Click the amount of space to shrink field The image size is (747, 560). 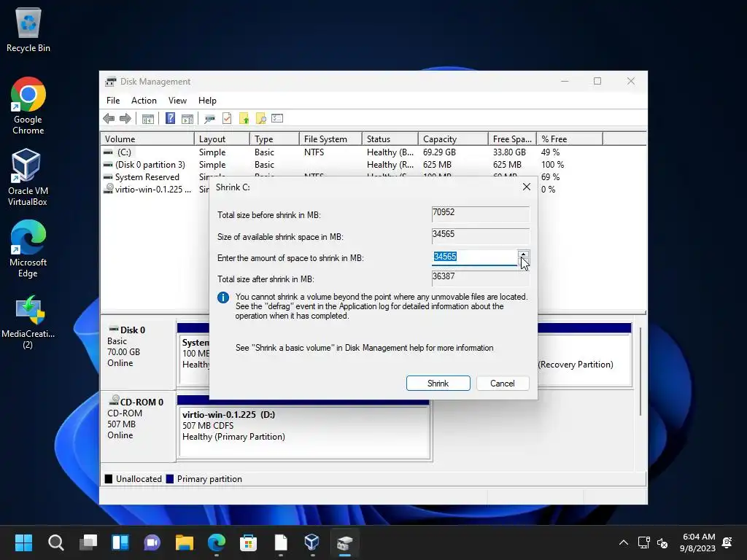475,257
